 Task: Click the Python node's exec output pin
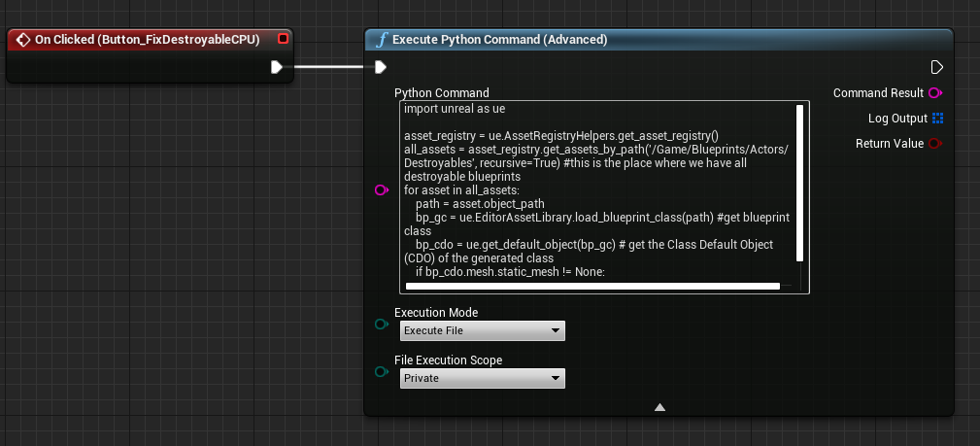coord(936,67)
